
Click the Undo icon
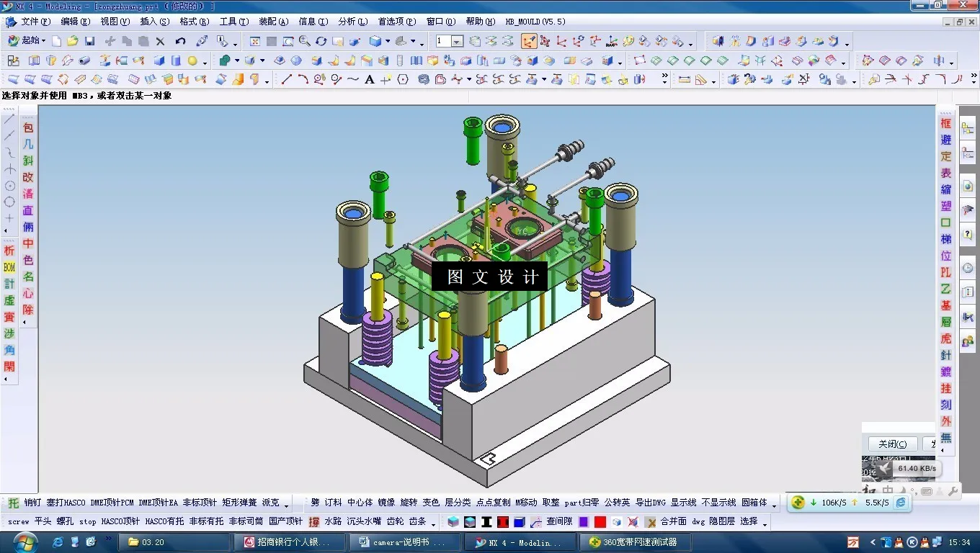click(180, 41)
